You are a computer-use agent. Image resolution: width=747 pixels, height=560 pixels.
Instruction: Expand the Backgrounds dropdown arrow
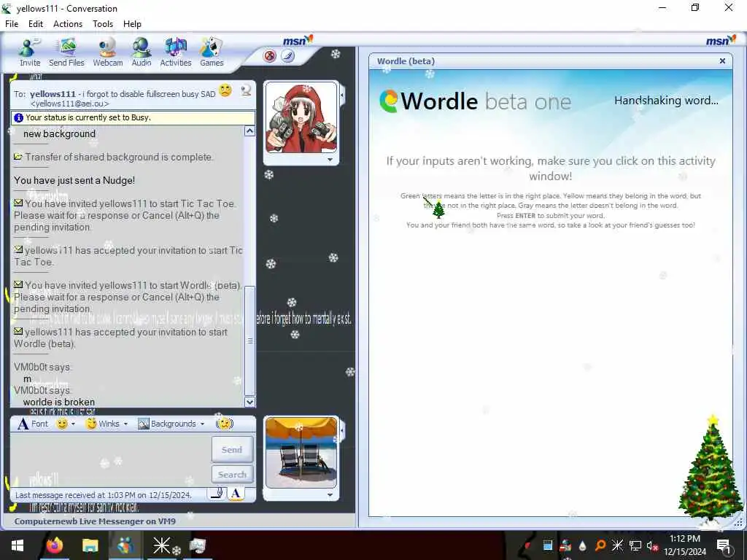pyautogui.click(x=203, y=424)
